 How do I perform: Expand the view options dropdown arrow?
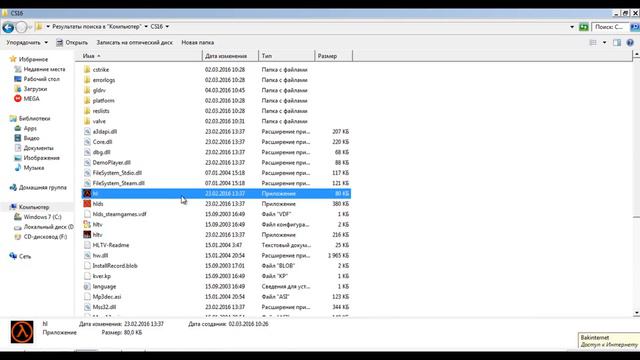[604, 42]
